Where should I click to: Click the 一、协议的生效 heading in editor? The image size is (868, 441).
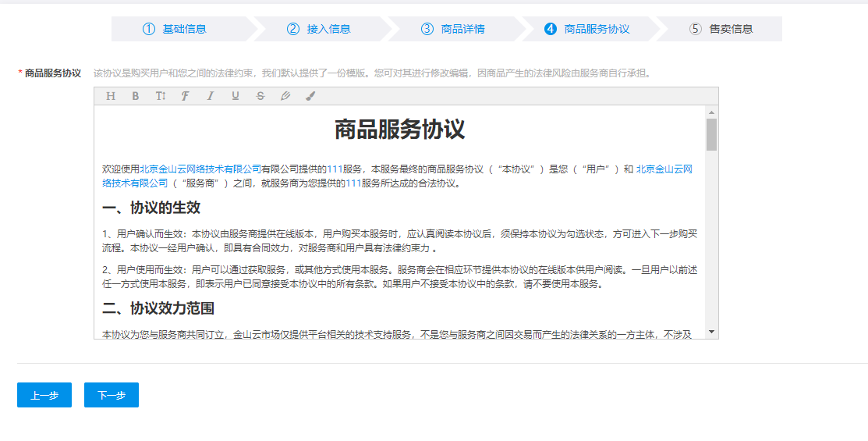(151, 208)
